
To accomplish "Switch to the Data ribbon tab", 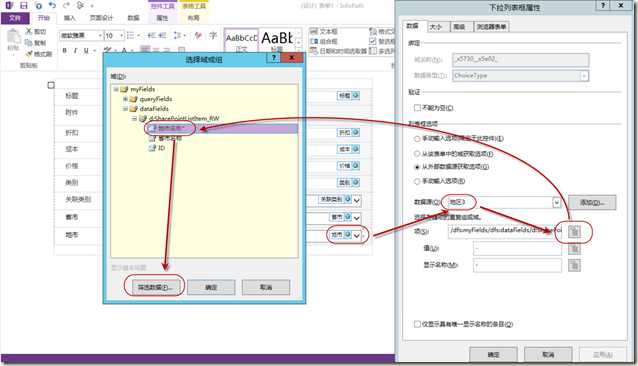I will tap(133, 18).
